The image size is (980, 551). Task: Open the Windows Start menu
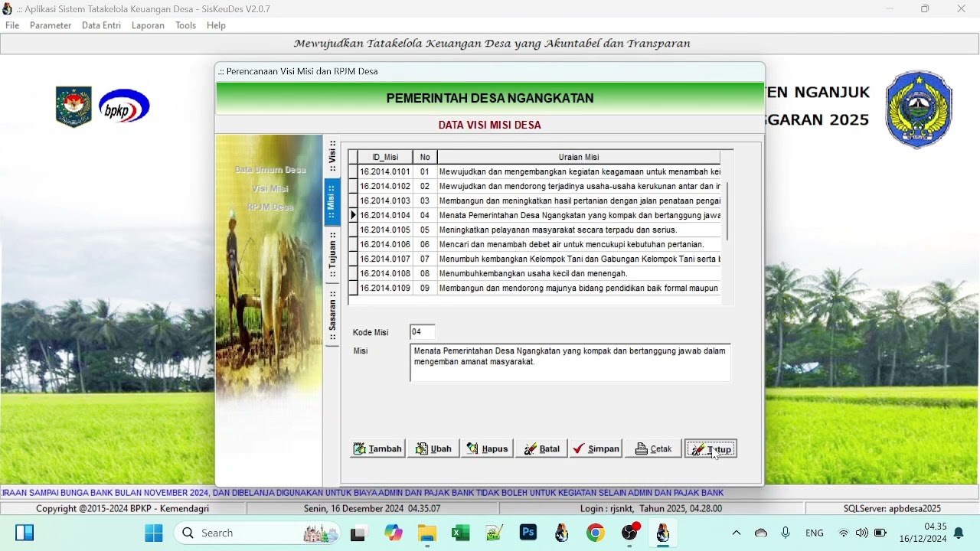point(154,533)
